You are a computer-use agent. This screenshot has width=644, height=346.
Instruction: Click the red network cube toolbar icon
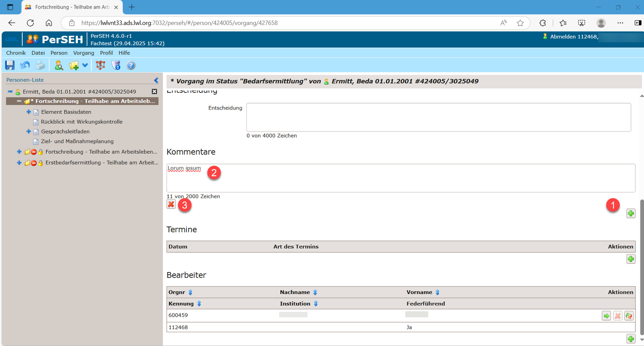point(100,65)
